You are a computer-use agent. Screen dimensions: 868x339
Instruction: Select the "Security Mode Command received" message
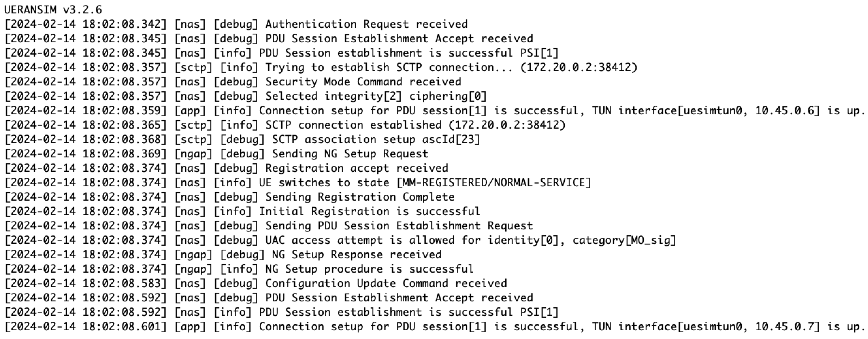[363, 82]
